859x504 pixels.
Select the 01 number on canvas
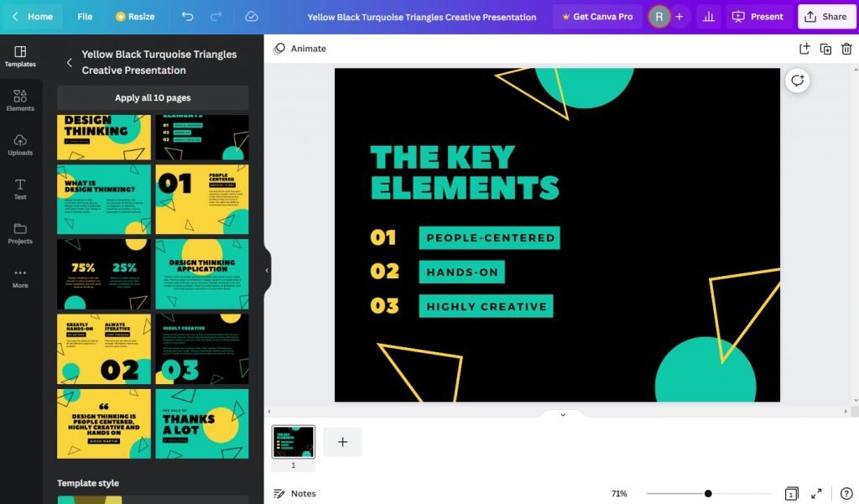coord(383,237)
